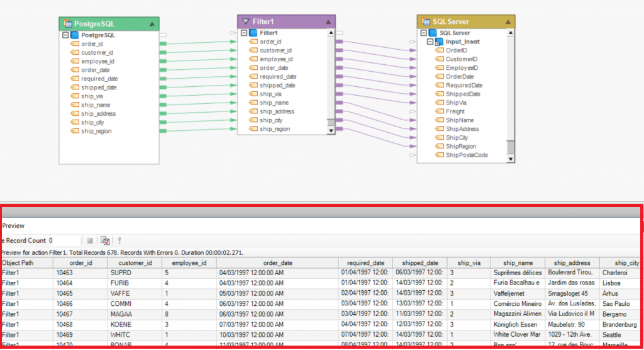Click the Freight field icon in SQLServer
The width and height of the screenshot is (644, 350).
click(x=439, y=111)
